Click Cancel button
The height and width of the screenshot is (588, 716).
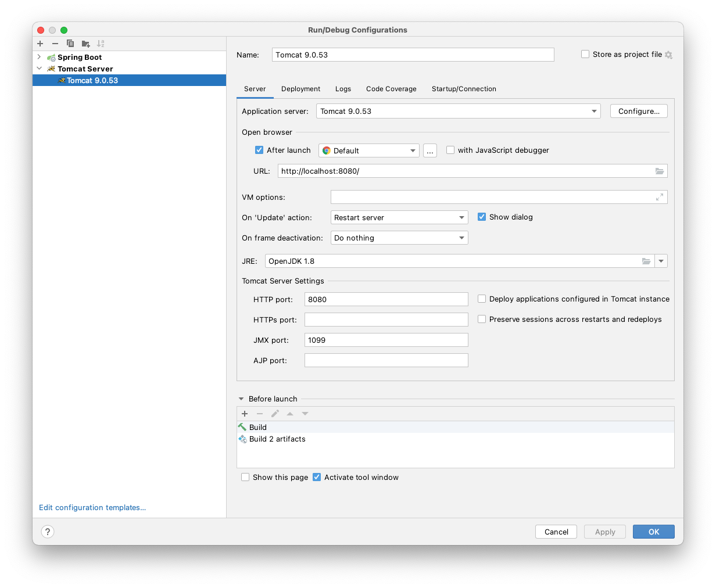pos(556,532)
